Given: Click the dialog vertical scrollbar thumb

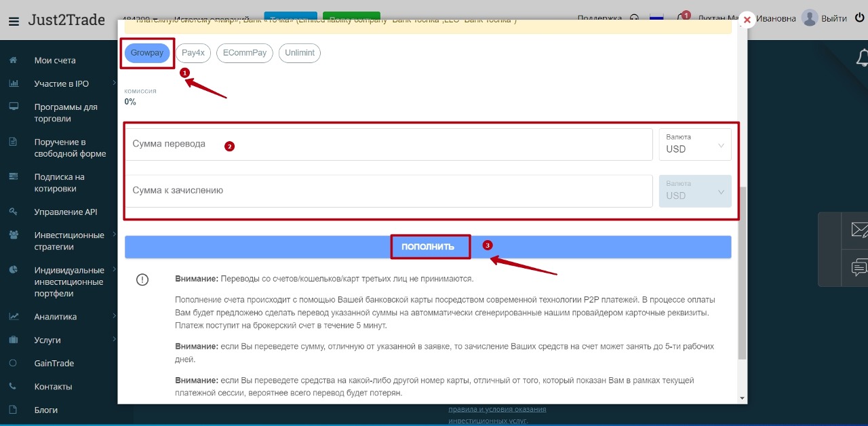Looking at the screenshot, I should [x=743, y=273].
